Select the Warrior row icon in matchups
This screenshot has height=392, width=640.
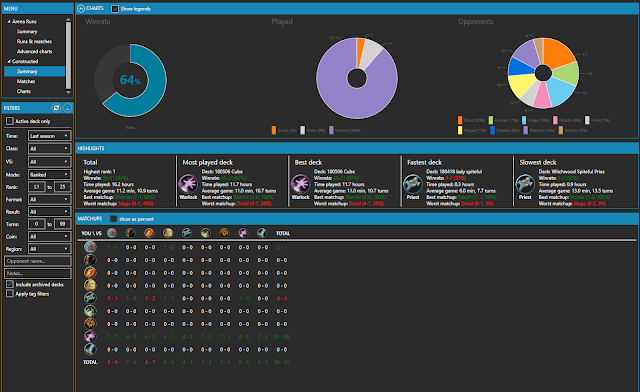click(90, 349)
